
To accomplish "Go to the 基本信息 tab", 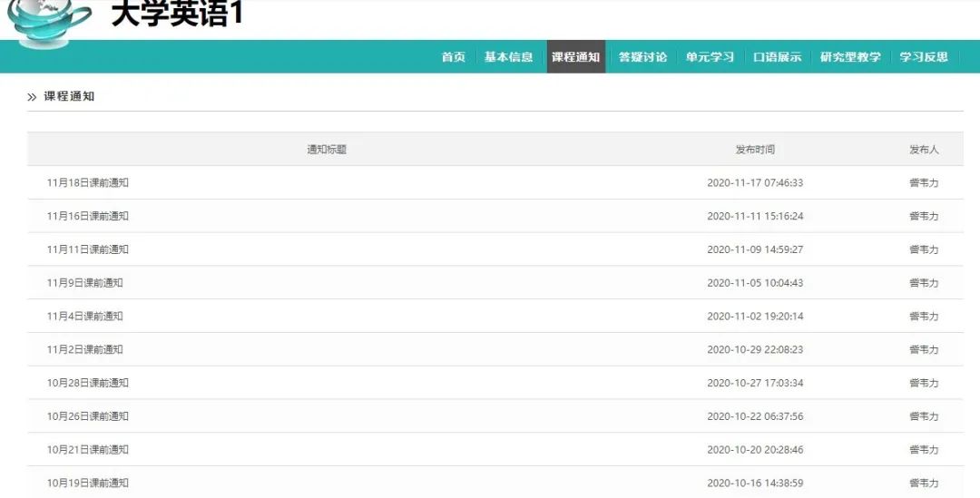I will click(508, 57).
